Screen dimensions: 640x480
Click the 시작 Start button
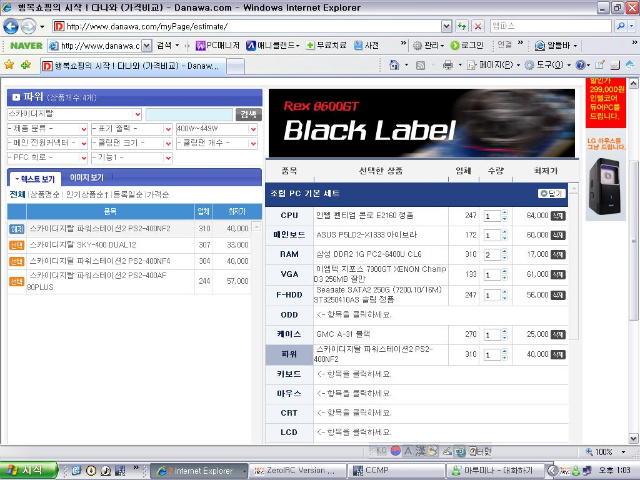[x=28, y=470]
